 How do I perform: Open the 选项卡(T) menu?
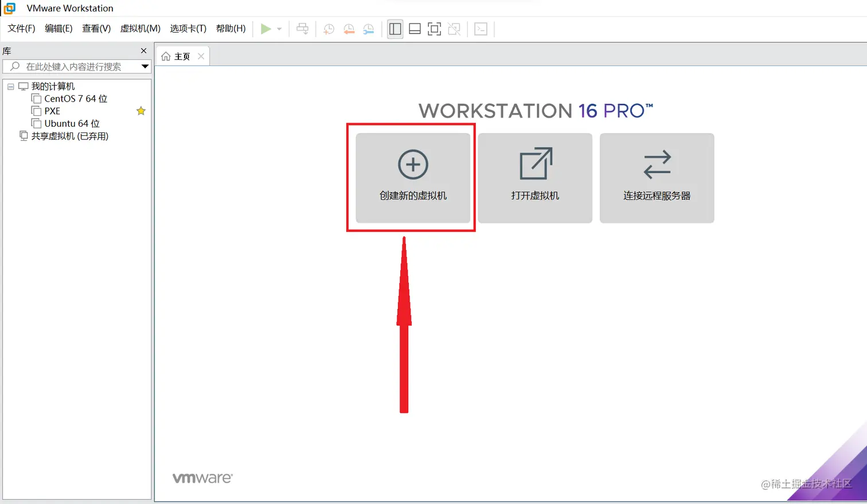click(x=188, y=29)
